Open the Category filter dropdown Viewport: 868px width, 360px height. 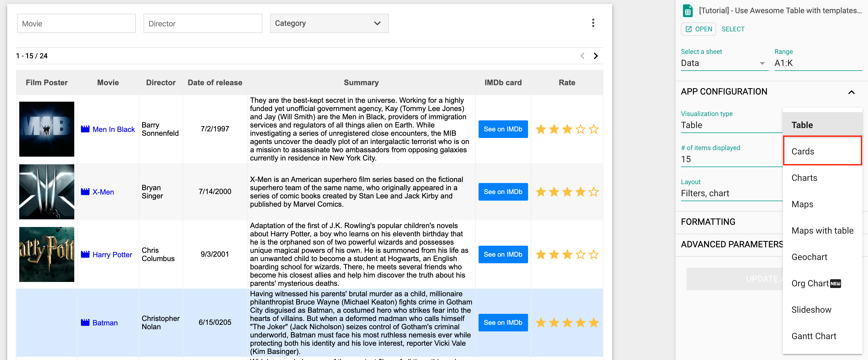click(x=329, y=23)
